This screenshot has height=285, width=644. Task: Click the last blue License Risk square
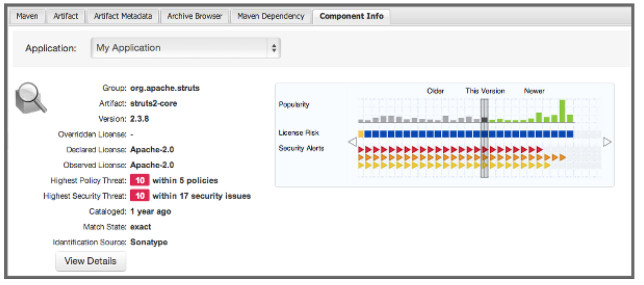tap(570, 134)
